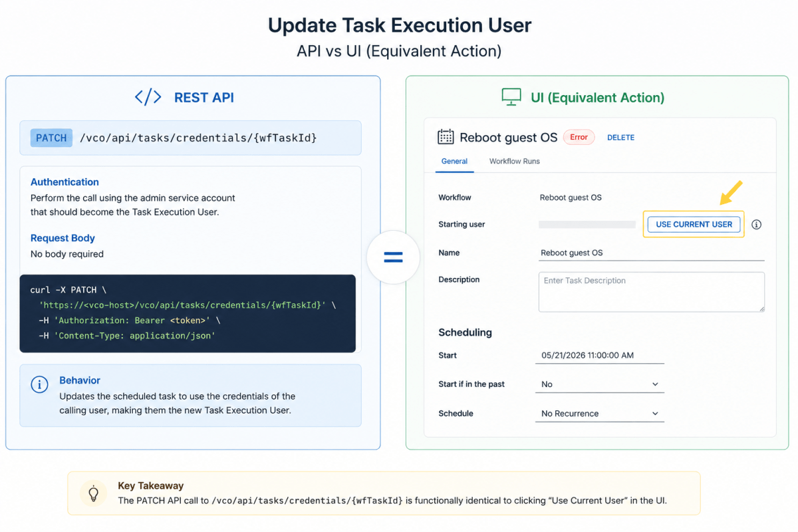This screenshot has height=532, width=798.
Task: Click the USE CURRENT USER button
Action: click(694, 224)
